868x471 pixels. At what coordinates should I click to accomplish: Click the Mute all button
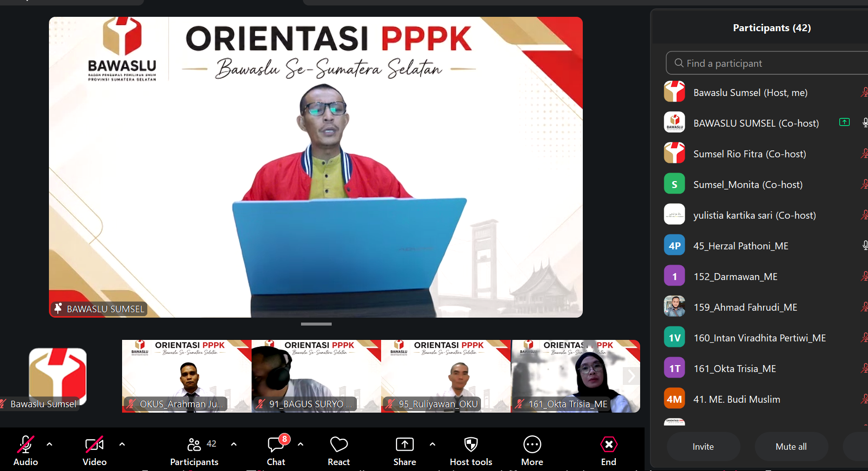[791, 447]
